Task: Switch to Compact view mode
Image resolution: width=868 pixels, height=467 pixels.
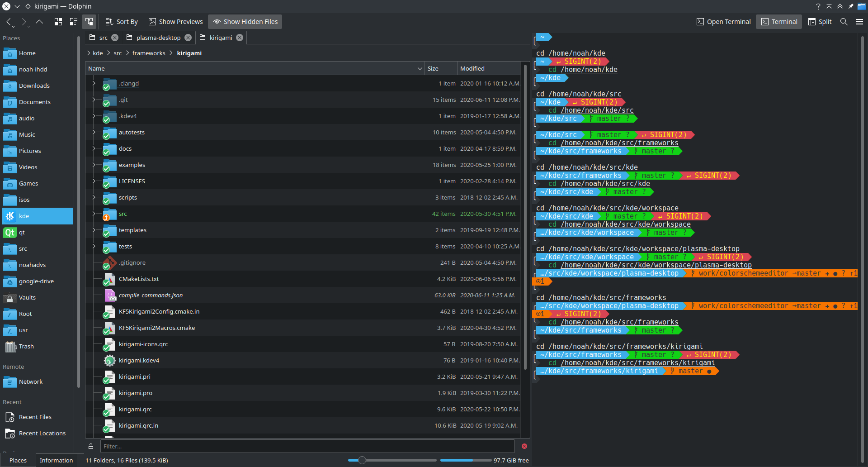Action: (74, 22)
